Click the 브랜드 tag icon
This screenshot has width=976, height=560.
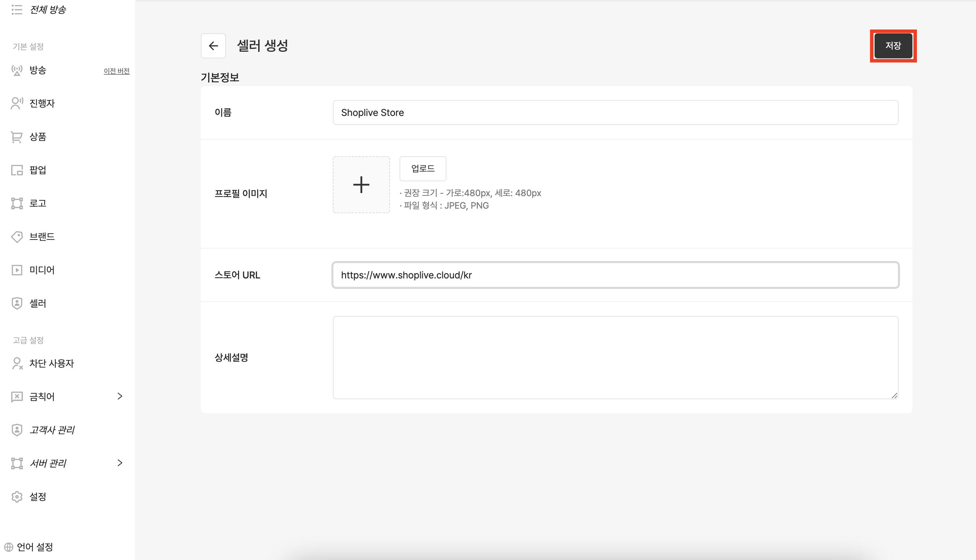[x=17, y=237]
